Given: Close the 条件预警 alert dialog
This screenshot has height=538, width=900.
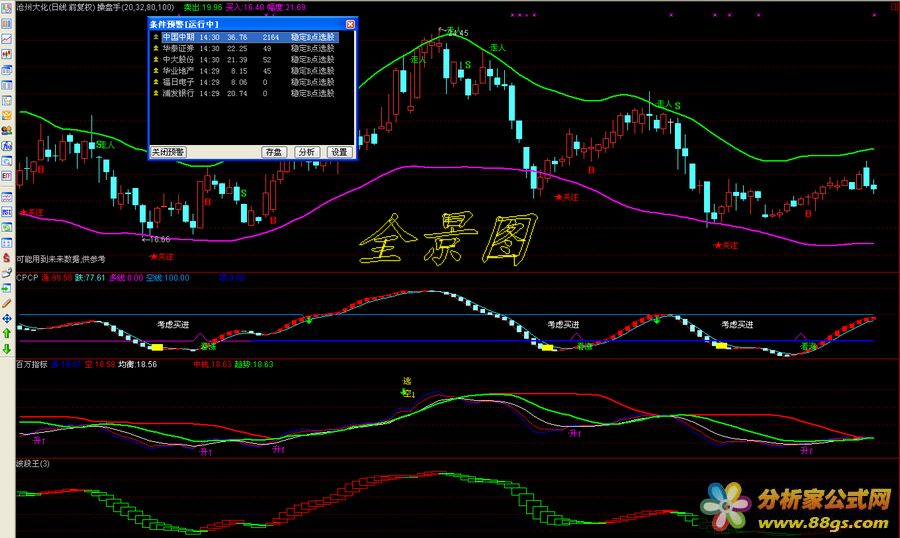Looking at the screenshot, I should tap(350, 24).
